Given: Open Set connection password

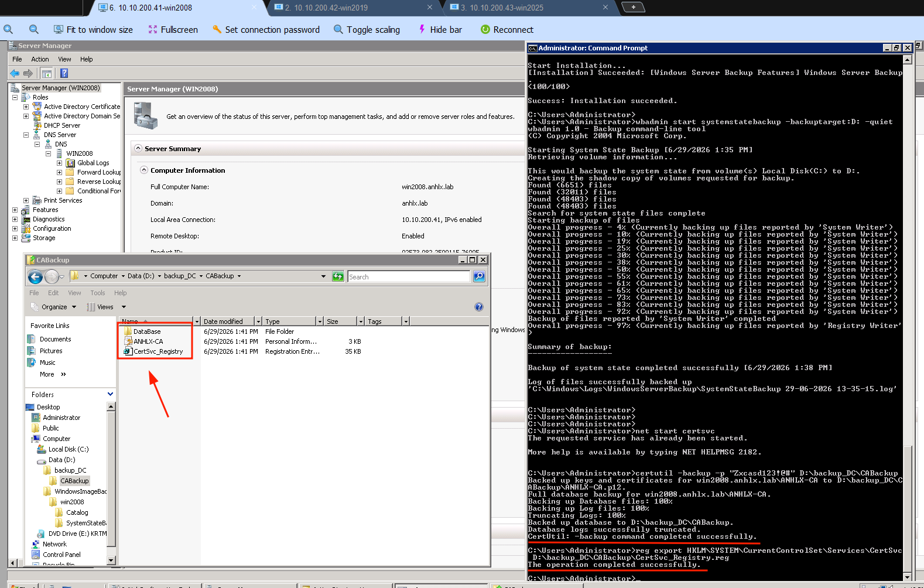Looking at the screenshot, I should tap(266, 29).
